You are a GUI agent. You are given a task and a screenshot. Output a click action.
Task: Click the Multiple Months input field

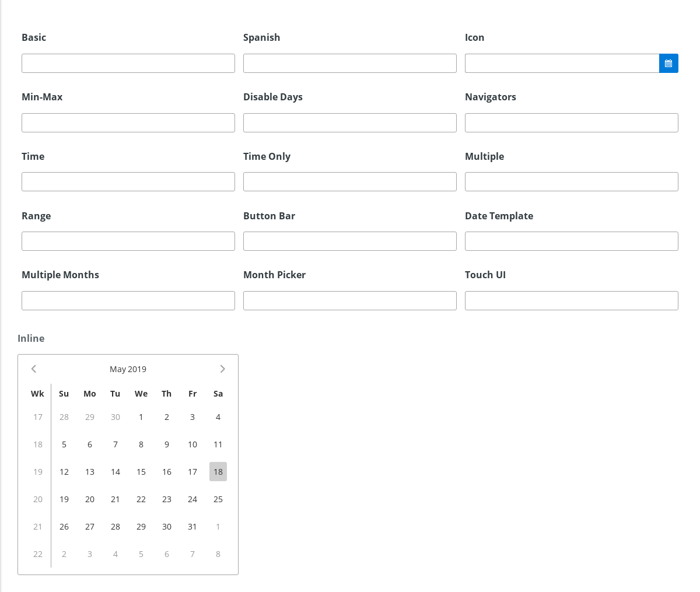[128, 301]
